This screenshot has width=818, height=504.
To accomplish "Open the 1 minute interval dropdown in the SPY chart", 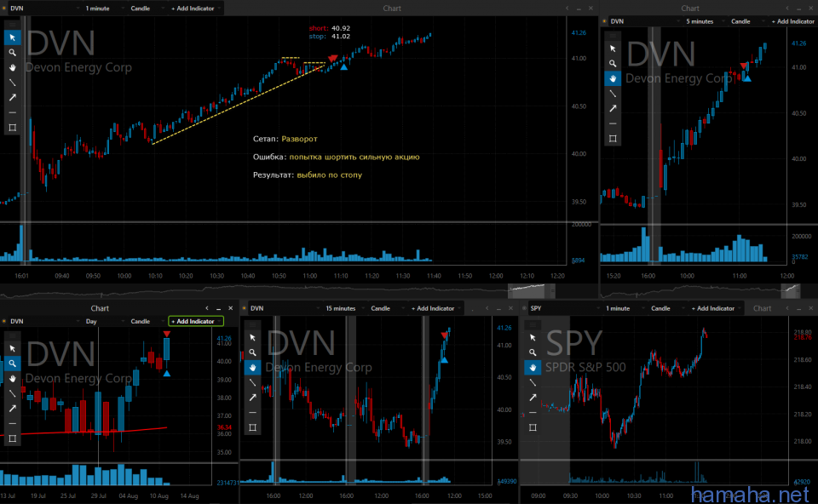I will [x=624, y=308].
